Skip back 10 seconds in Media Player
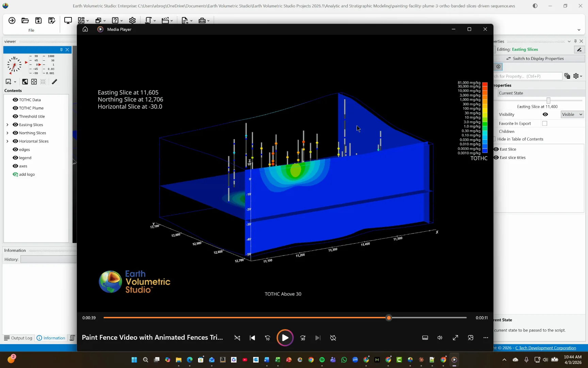This screenshot has width=588, height=368. tap(267, 338)
